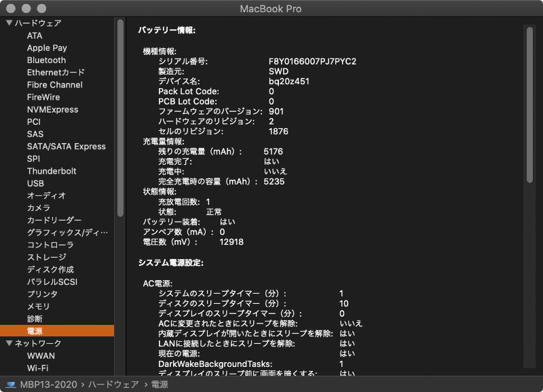Select ストレージ from the hardware list

[47, 257]
